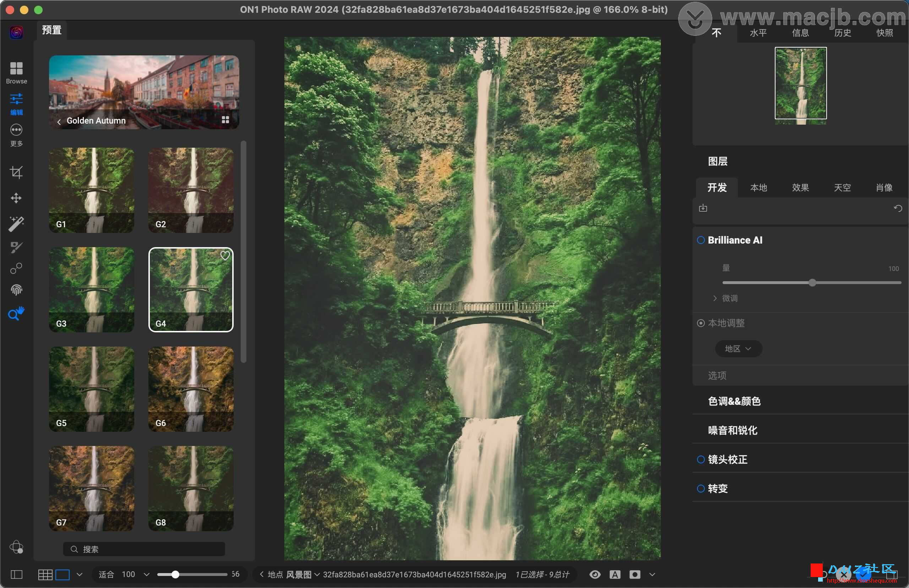Apply the G1 preset thumbnail
The height and width of the screenshot is (588, 909).
[x=91, y=190]
